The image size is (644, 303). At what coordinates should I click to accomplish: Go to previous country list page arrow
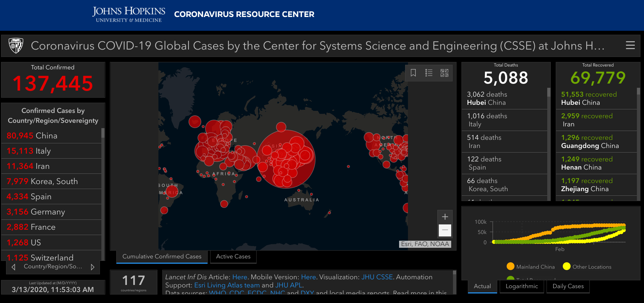13,267
